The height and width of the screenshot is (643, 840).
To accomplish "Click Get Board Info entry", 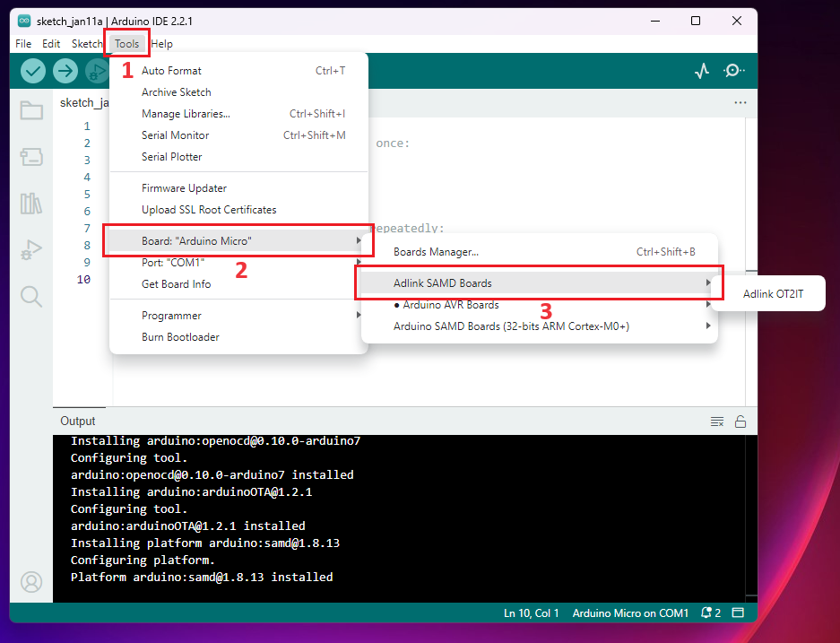I will 176,284.
